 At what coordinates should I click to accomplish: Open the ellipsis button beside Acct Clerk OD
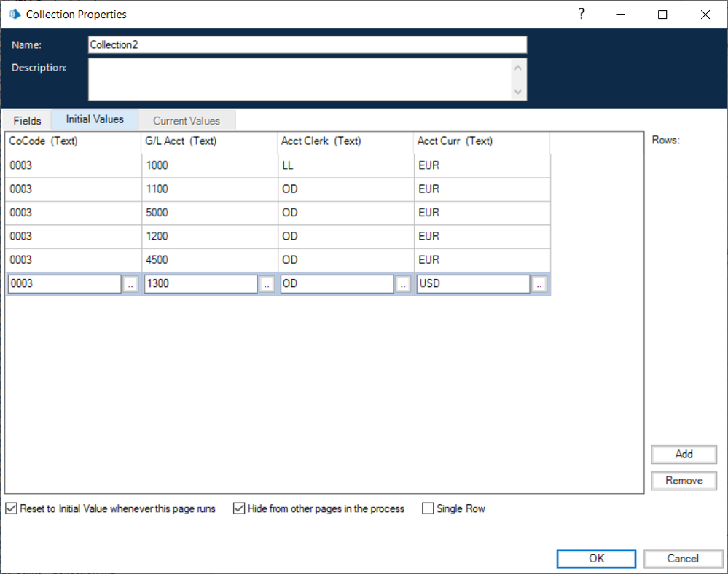(403, 284)
